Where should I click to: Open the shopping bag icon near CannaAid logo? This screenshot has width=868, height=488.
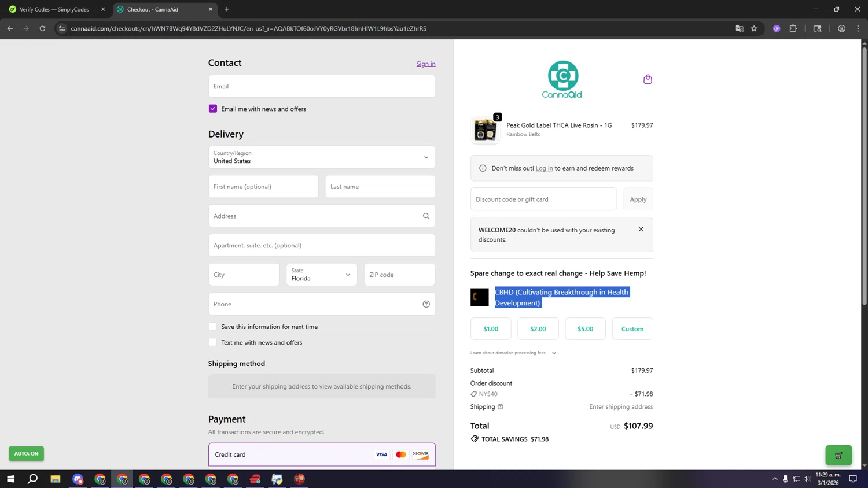tap(648, 79)
